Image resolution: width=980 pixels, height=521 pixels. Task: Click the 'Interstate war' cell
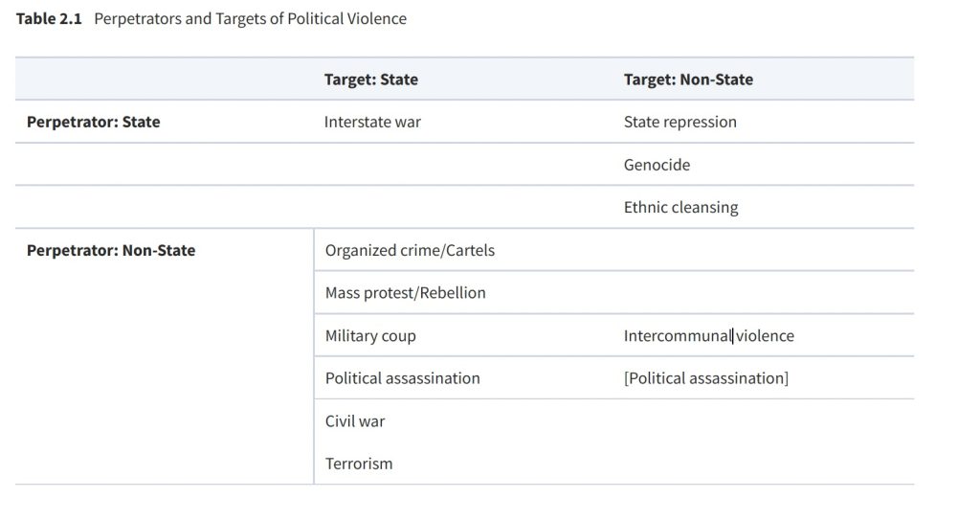coord(372,122)
